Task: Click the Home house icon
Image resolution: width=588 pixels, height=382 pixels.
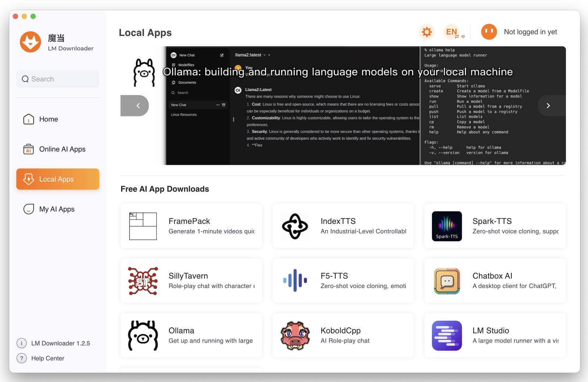Action: coord(28,119)
